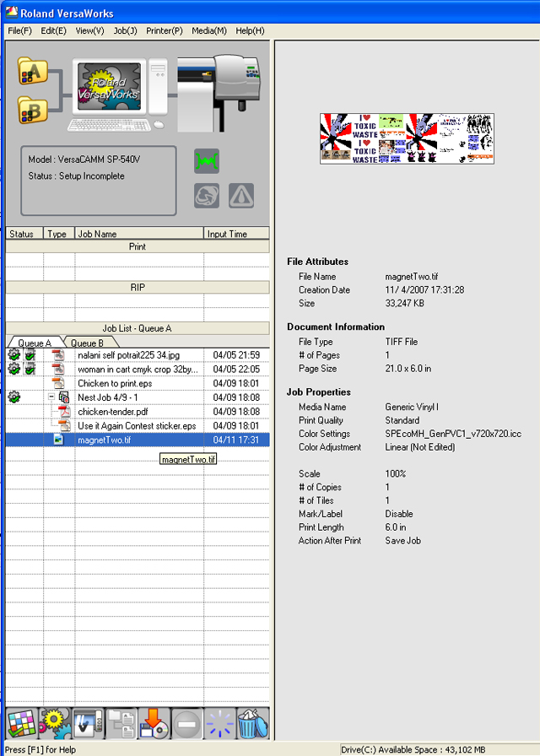Click the RIP section header bar
540x756 pixels.
click(x=138, y=288)
